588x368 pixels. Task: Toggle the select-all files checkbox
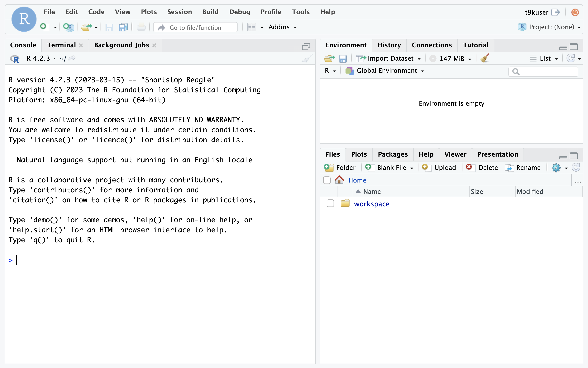point(327,180)
